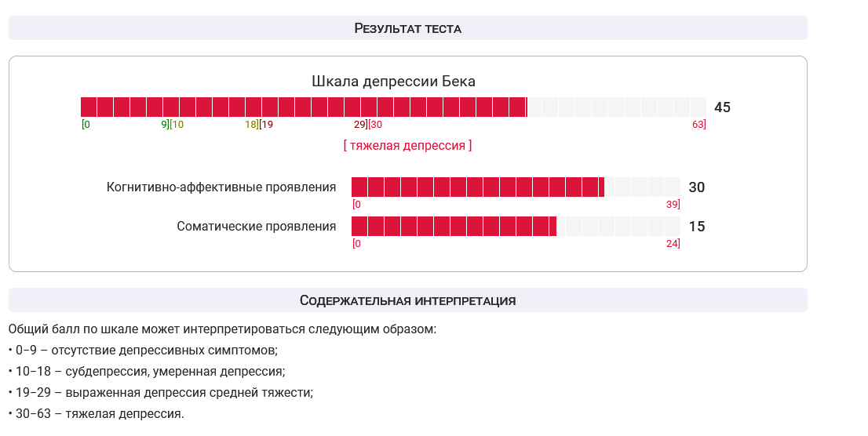Click the 29][30 scale boundary marker

click(368, 125)
